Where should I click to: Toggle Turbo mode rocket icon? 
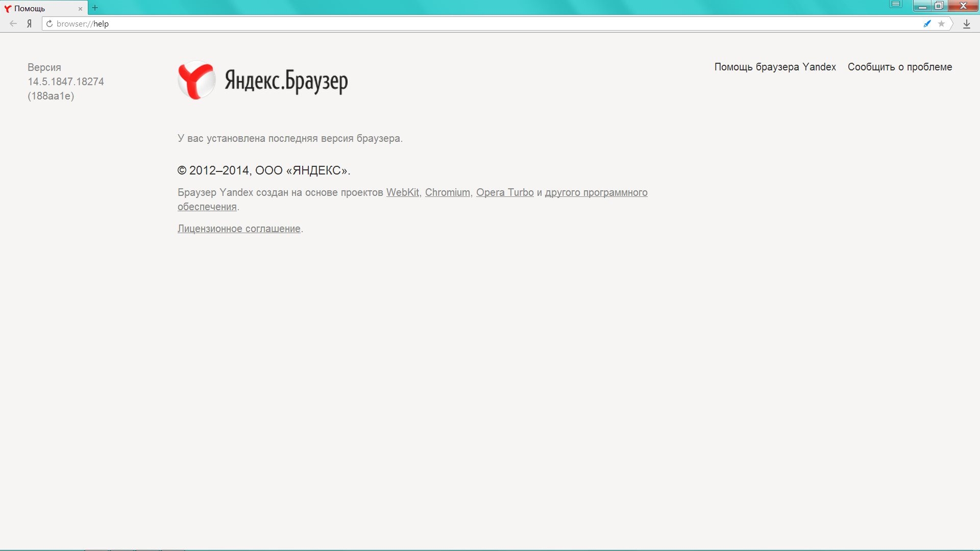(927, 23)
